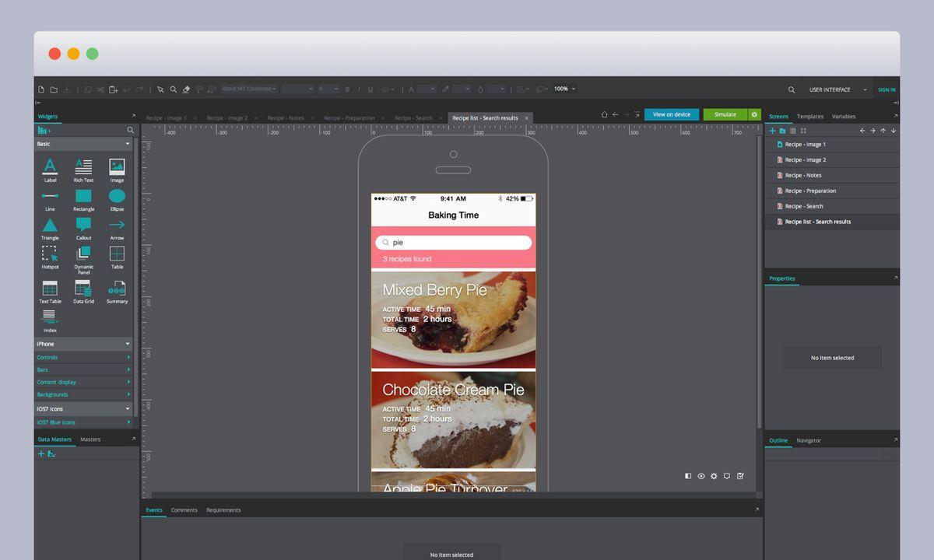934x560 pixels.
Task: Select the Rich Text widget
Action: [x=83, y=168]
